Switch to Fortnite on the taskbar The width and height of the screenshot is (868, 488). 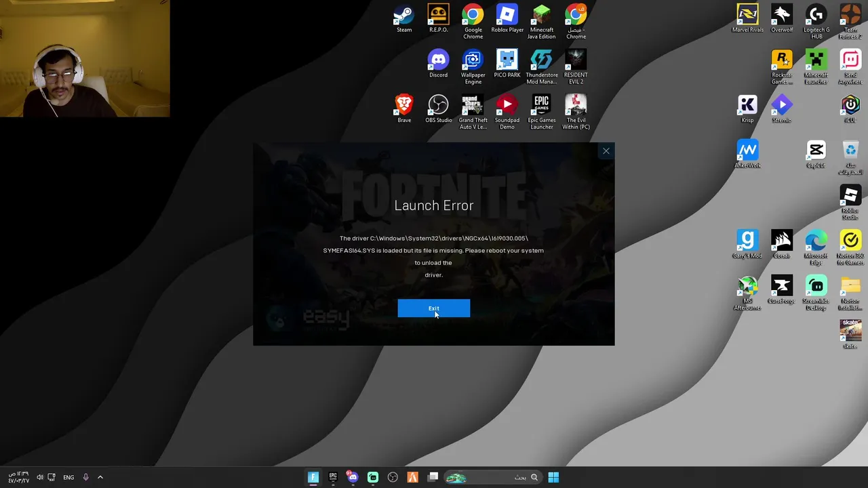[x=313, y=477]
